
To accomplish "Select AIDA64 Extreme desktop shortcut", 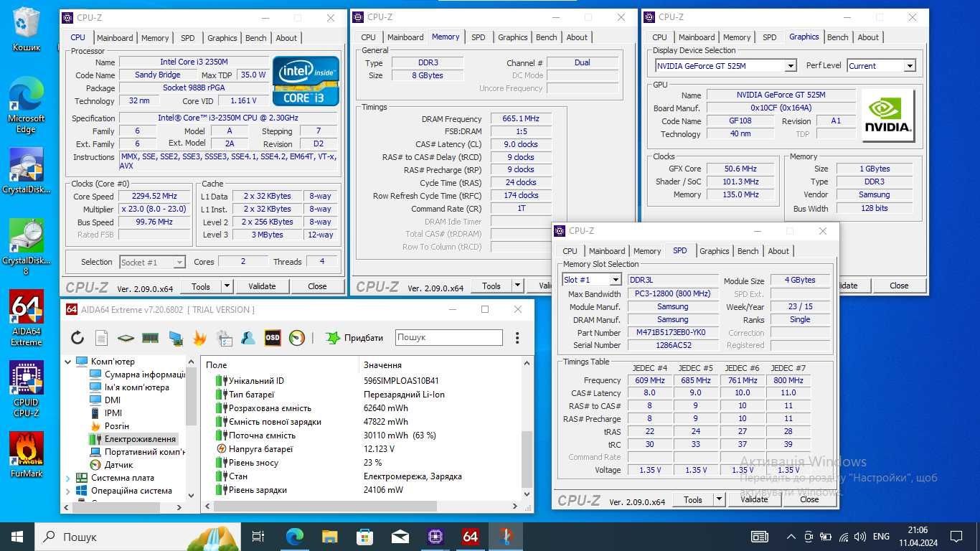I will pos(27,317).
